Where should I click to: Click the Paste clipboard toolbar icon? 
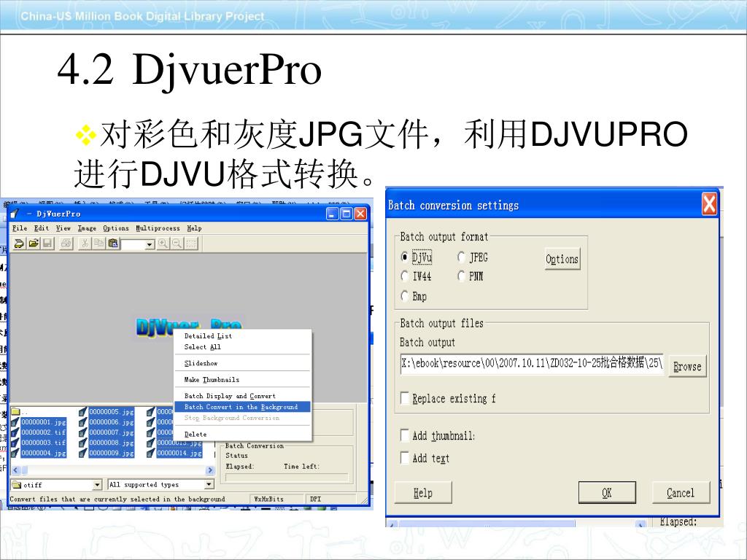click(x=113, y=244)
